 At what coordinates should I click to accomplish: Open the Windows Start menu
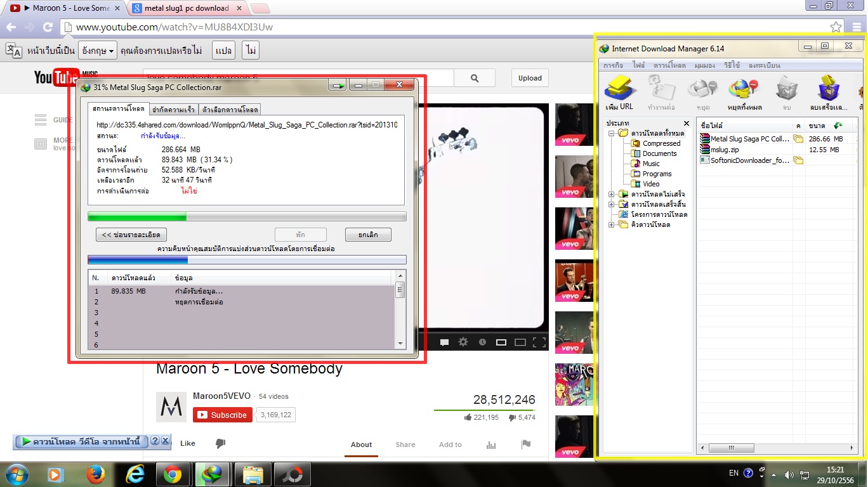pos(16,474)
